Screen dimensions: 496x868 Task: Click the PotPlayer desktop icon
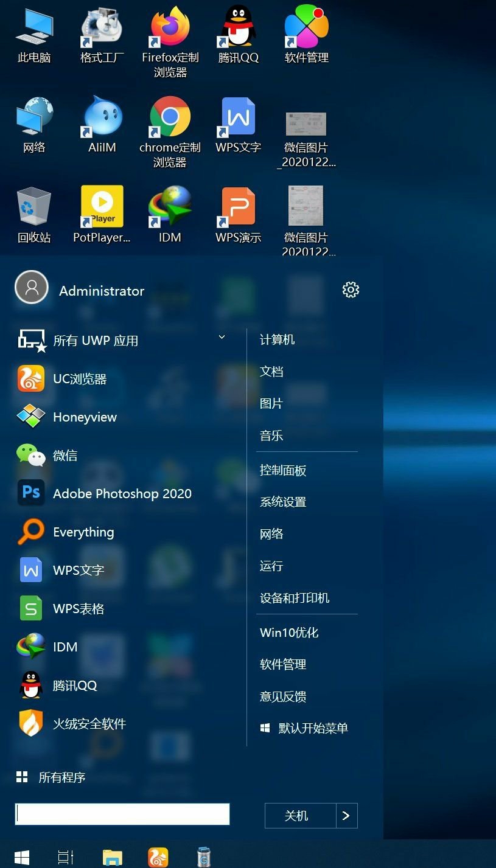(102, 214)
